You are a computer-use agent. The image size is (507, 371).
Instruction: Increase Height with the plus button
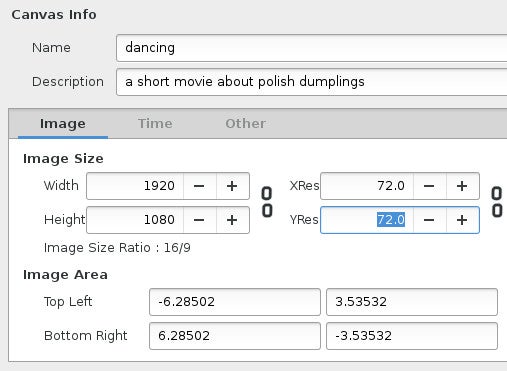tap(232, 220)
